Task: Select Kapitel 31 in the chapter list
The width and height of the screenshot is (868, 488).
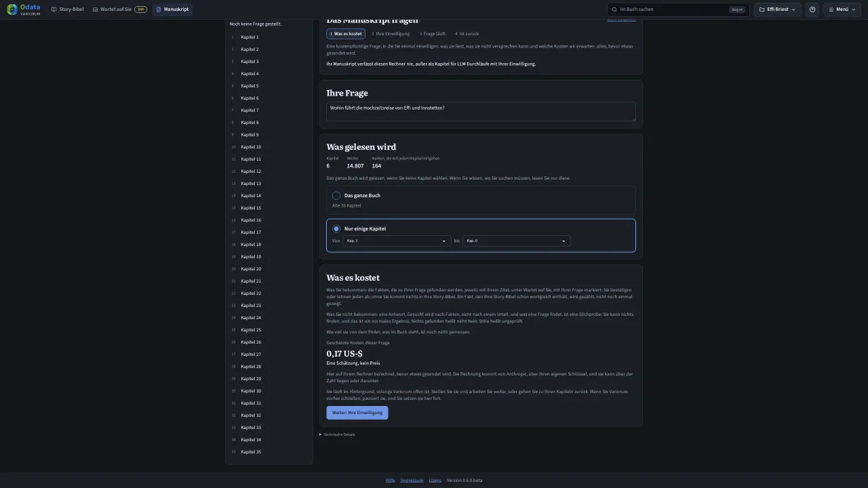Action: (269, 403)
